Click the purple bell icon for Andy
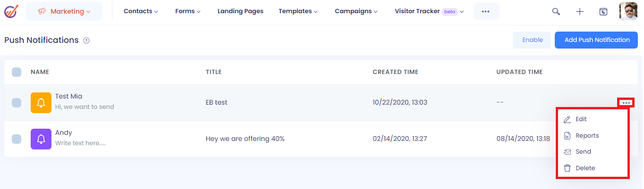Viewport: 644px width, 189px height. point(41,139)
